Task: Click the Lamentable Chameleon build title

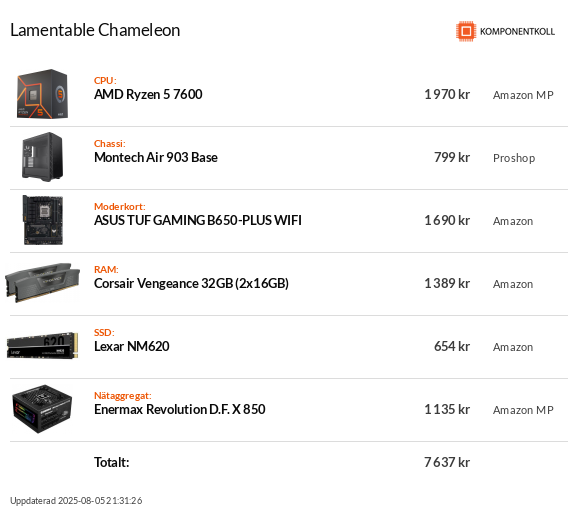Action: (x=95, y=30)
